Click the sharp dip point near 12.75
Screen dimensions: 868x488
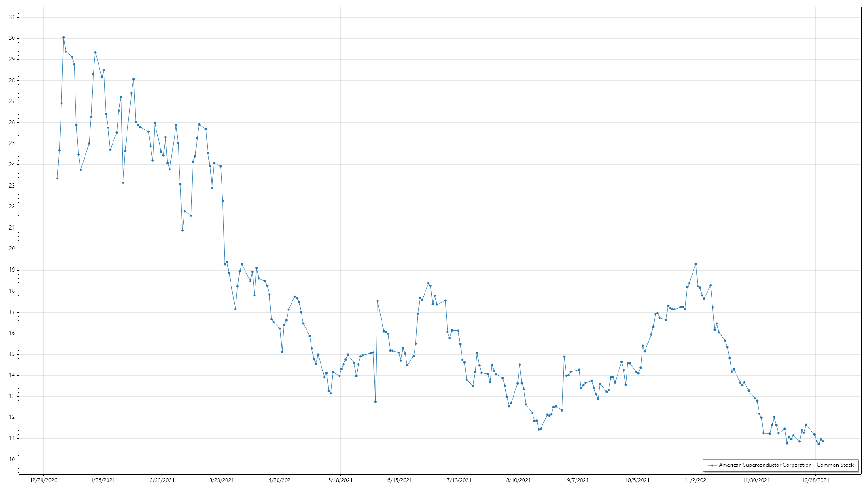tap(375, 402)
